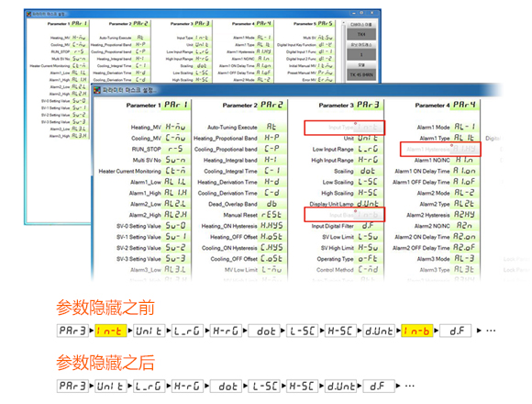
Task: Click the front window's title bar app icon
Action: point(97,90)
